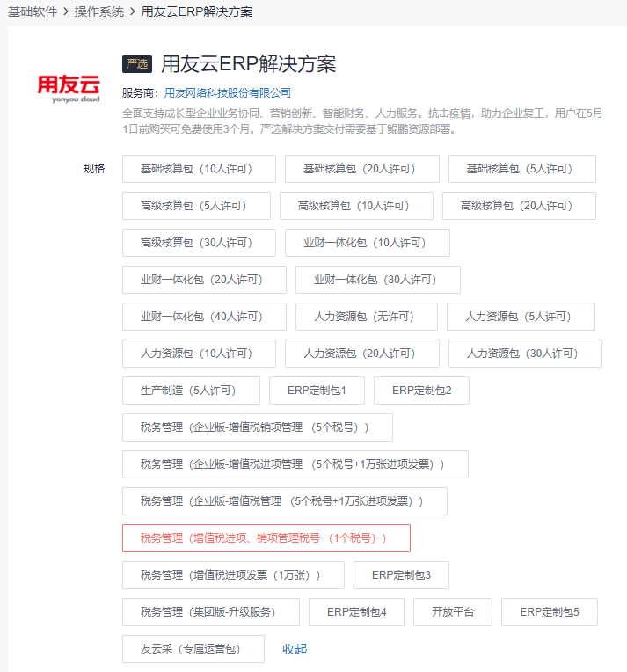
Task: Select 友云采（专属运营包）
Action: pyautogui.click(x=193, y=649)
